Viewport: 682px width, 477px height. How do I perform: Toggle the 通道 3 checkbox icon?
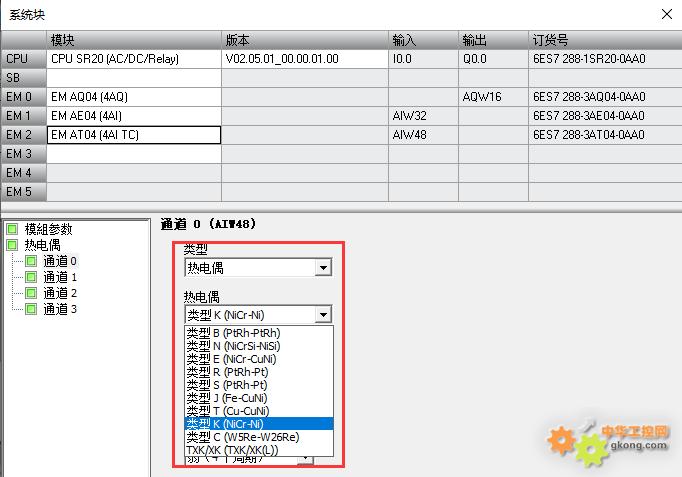click(x=31, y=309)
